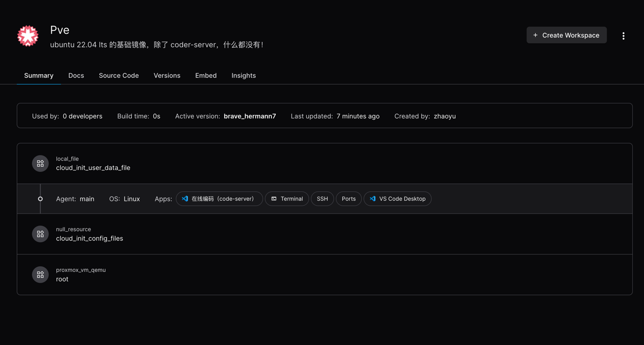Switch to the Summary tab

39,75
